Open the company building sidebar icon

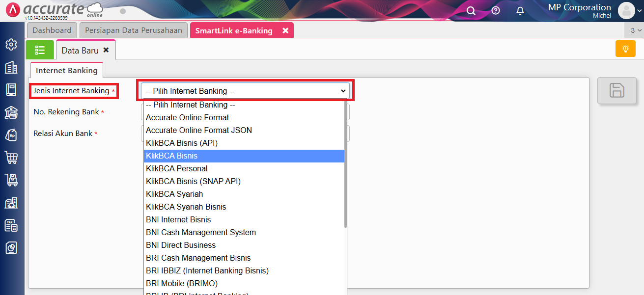click(11, 67)
